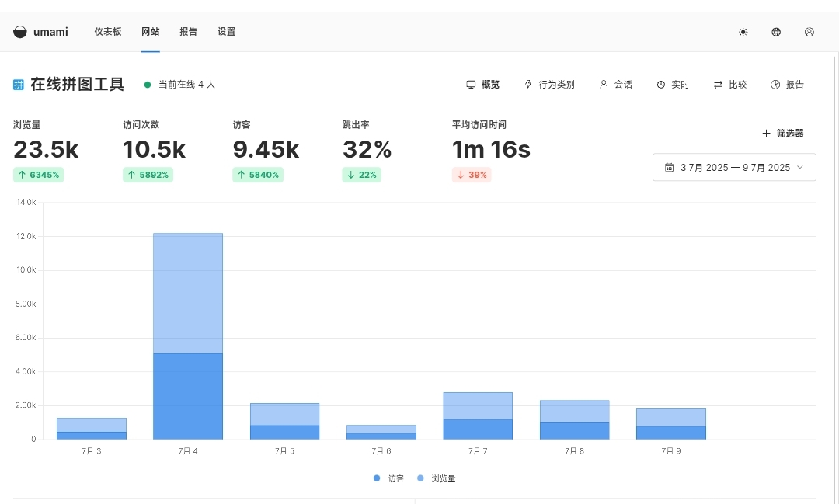
Task: Switch to the 比较 compare tab
Action: pos(729,85)
